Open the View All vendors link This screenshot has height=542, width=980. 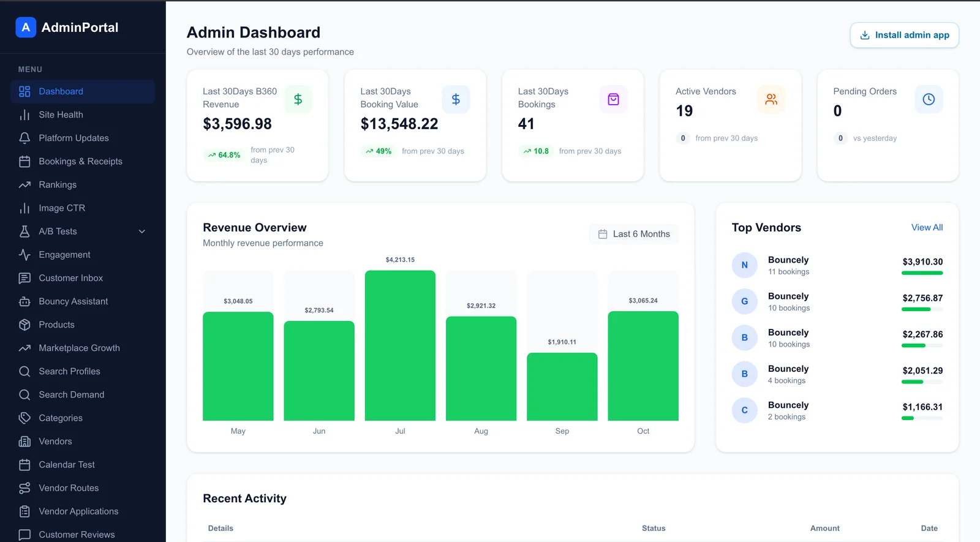click(927, 227)
